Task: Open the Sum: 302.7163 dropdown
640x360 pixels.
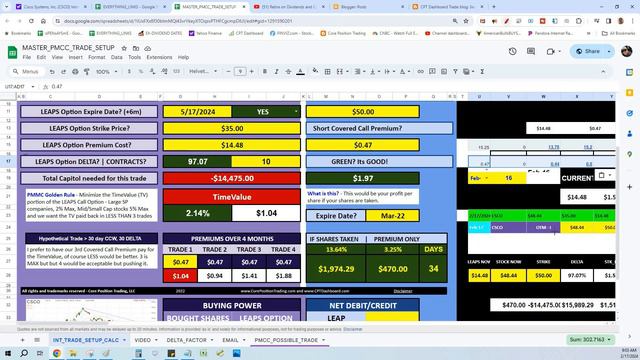Action: [x=590, y=340]
